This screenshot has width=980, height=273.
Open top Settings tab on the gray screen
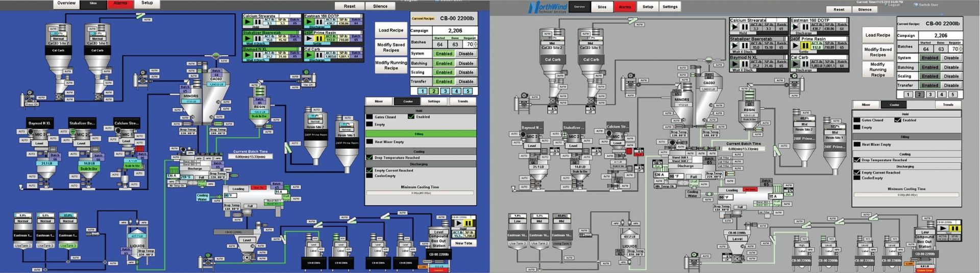670,7
